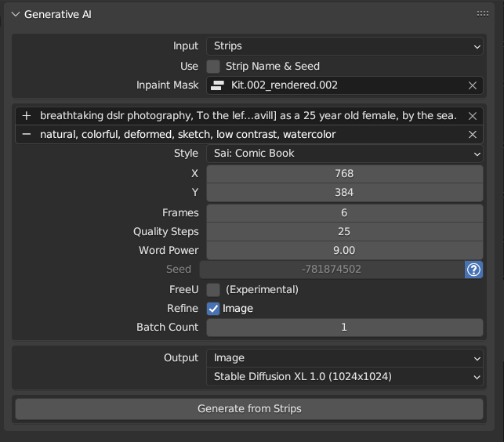Collapse the Generative AI panel
The height and width of the screenshot is (442, 504).
[16, 14]
